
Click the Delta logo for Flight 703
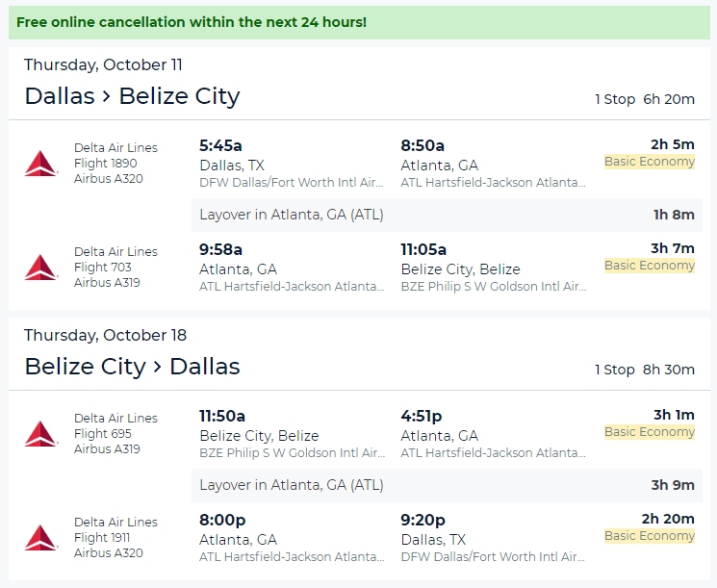(x=41, y=267)
